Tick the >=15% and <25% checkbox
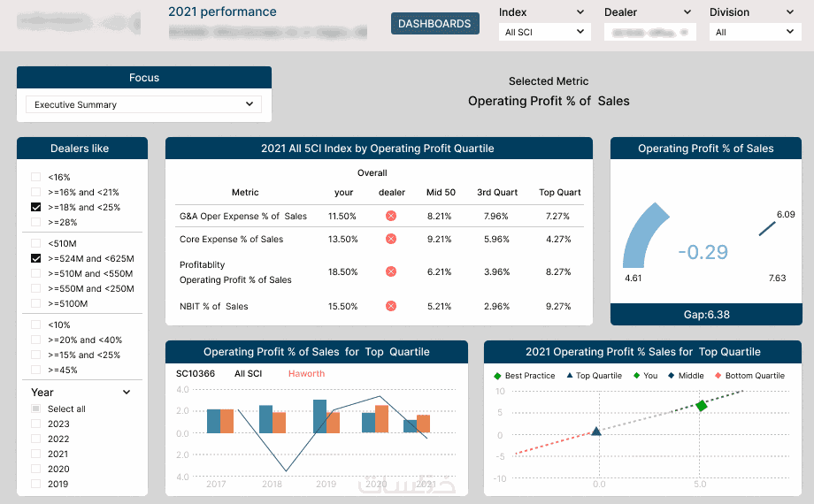 pyautogui.click(x=35, y=355)
